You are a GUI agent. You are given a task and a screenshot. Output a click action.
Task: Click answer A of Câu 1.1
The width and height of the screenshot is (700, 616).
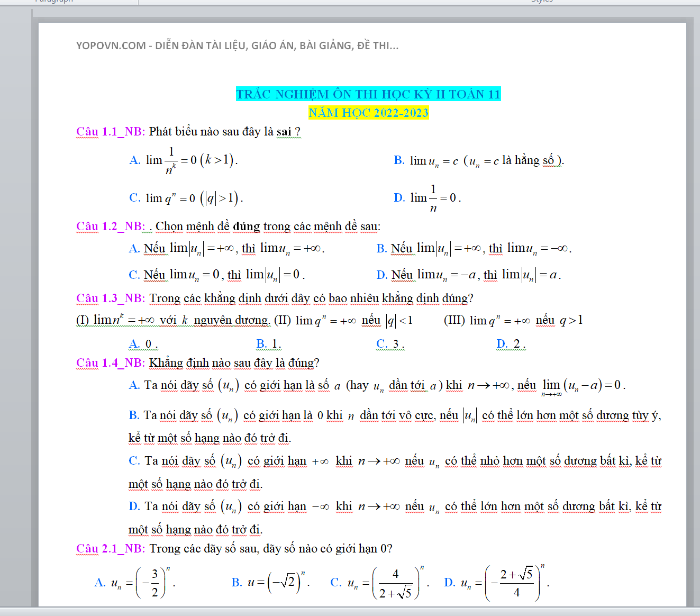point(184,160)
